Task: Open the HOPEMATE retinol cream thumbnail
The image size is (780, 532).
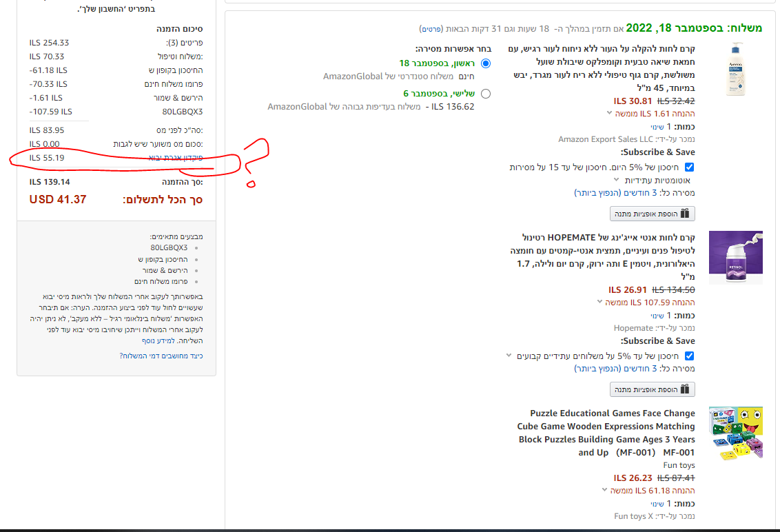Action: tap(736, 257)
